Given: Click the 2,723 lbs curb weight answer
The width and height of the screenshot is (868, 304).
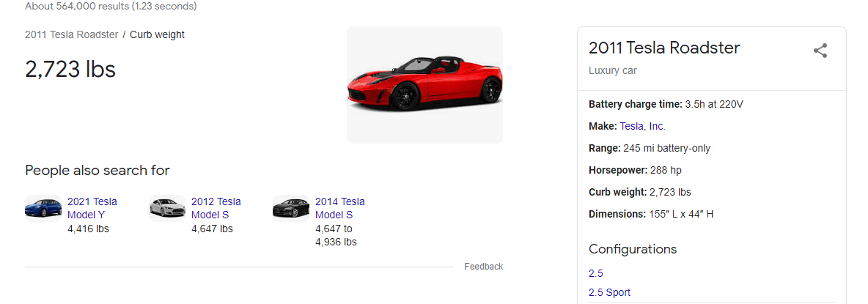Looking at the screenshot, I should [x=70, y=69].
